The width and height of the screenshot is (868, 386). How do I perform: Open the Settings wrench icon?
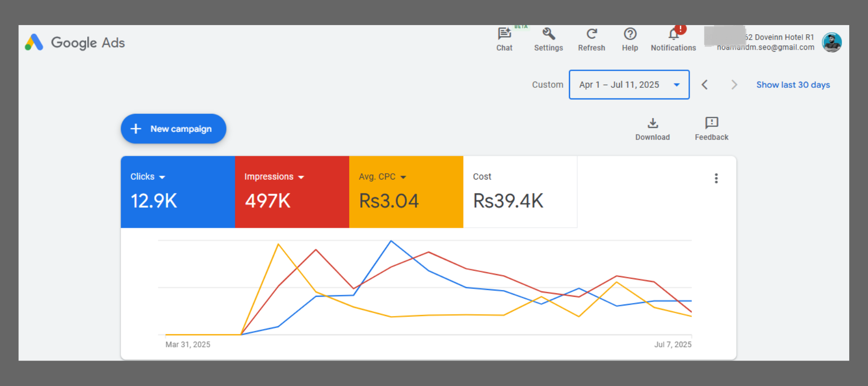point(548,34)
